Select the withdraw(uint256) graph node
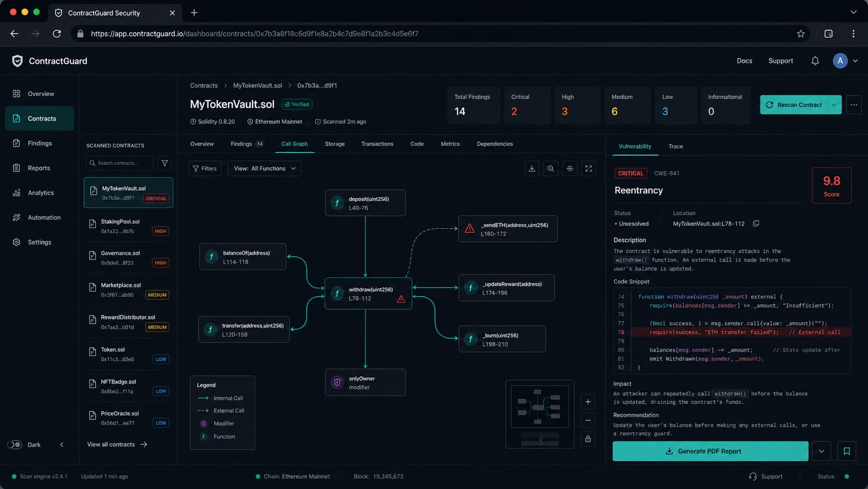 [368, 294]
